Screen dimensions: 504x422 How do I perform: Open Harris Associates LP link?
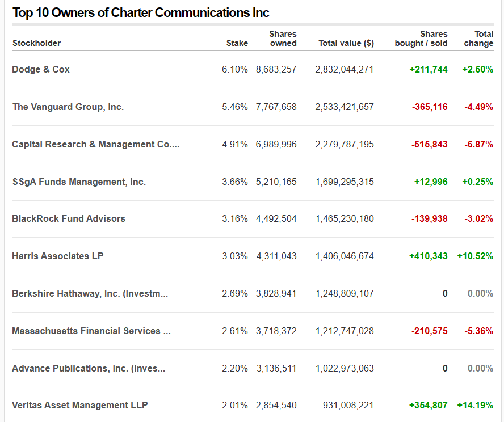click(x=58, y=256)
